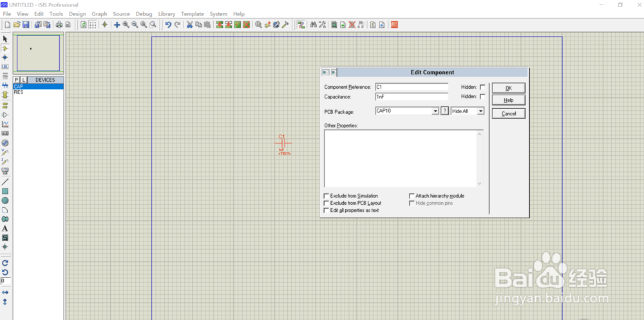644x320 pixels.
Task: Select the LBL wire label tool
Action: 5,66
